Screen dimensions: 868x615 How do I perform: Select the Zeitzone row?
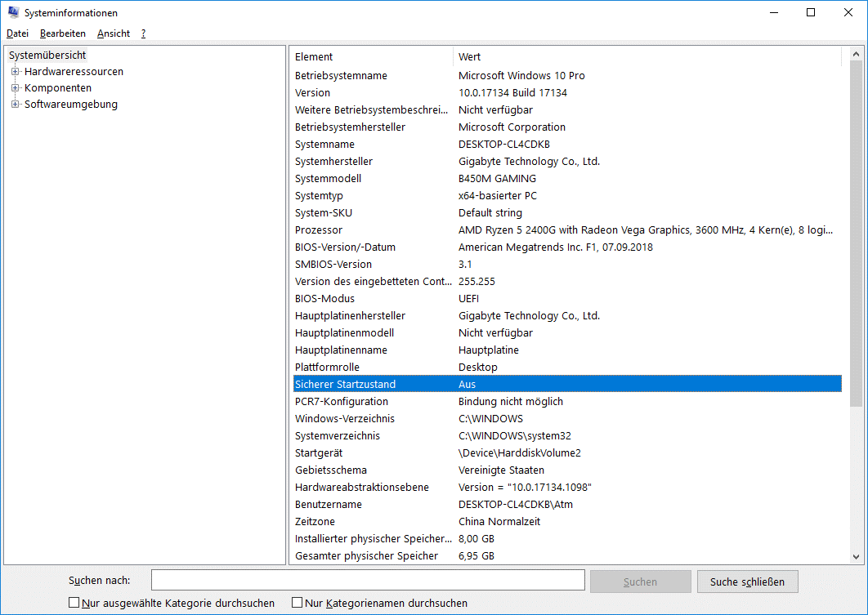click(x=567, y=522)
